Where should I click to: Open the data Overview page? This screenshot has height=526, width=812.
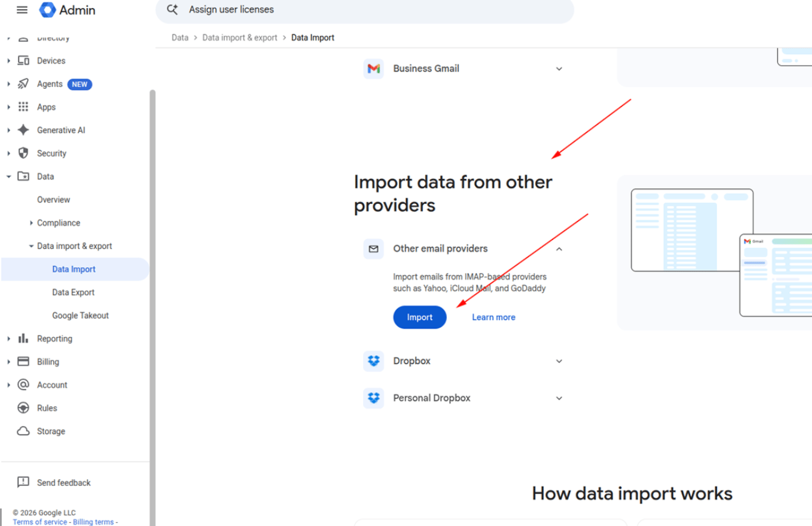(54, 200)
